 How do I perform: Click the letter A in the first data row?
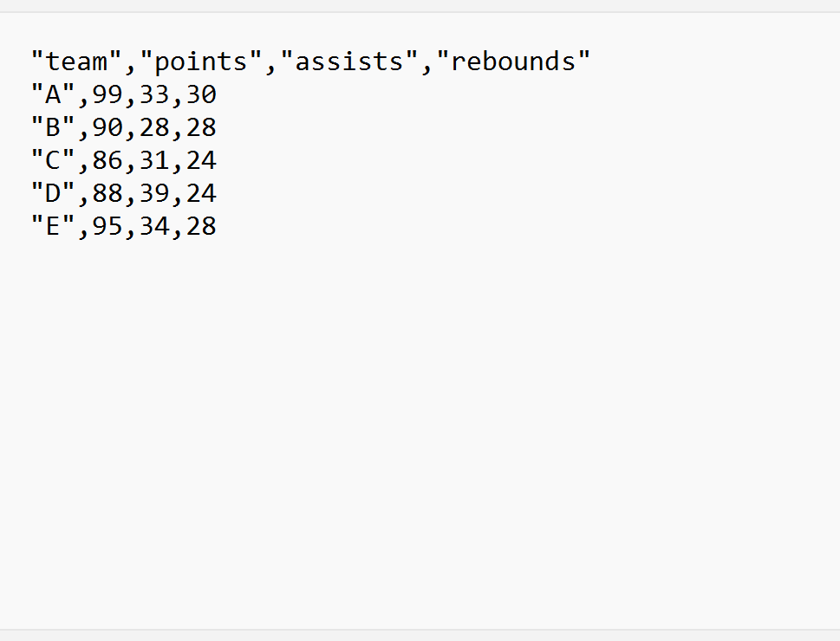click(x=53, y=94)
